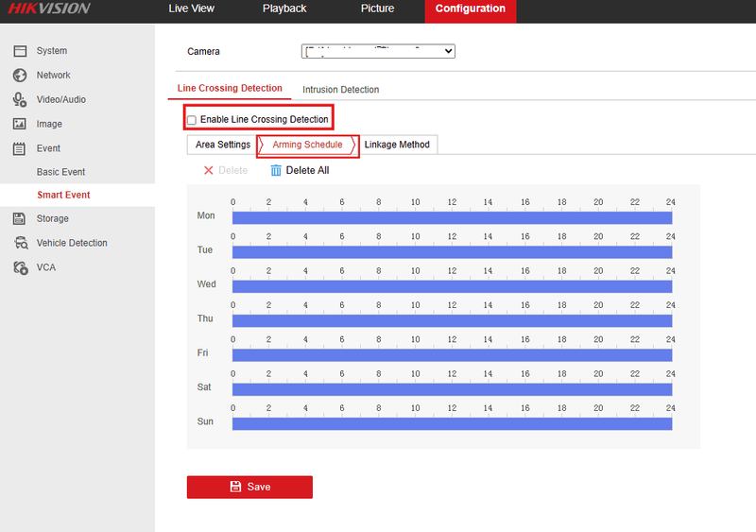
Task: Click the Delete All text
Action: pos(308,170)
